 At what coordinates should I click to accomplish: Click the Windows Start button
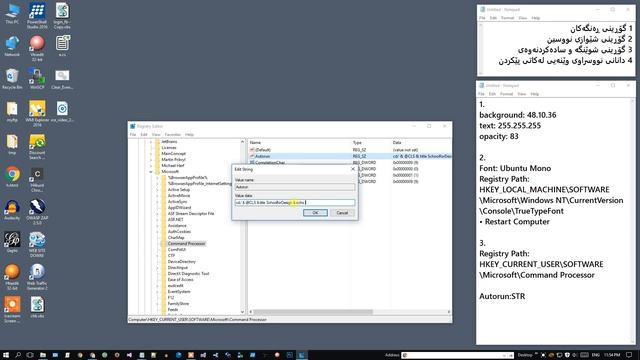pyautogui.click(x=6, y=355)
